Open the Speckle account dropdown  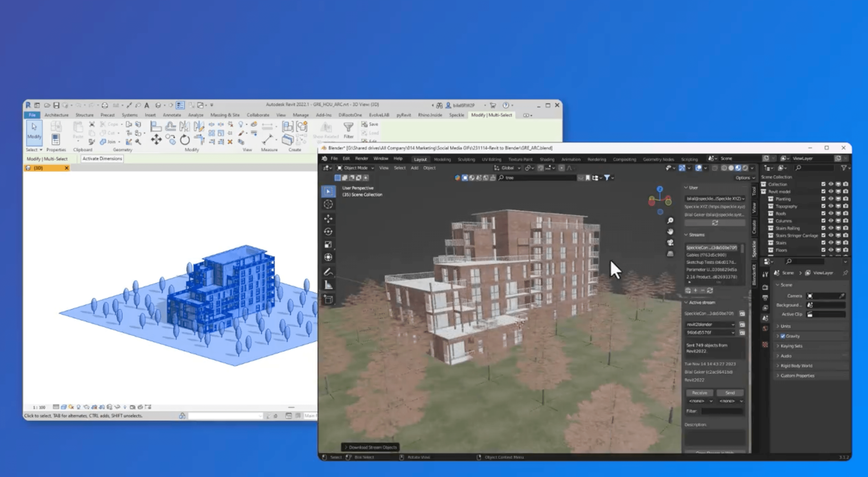click(715, 199)
